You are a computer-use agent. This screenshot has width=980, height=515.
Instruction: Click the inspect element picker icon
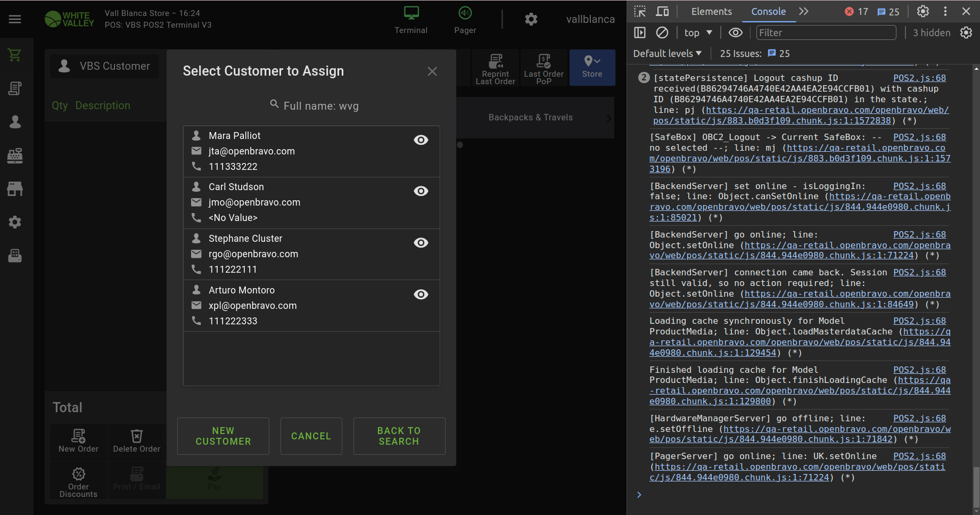tap(640, 11)
